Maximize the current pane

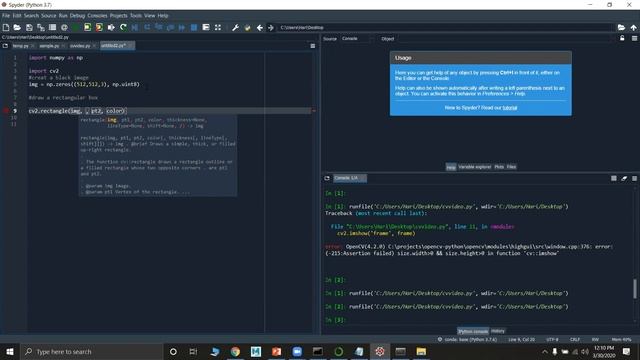point(206,27)
